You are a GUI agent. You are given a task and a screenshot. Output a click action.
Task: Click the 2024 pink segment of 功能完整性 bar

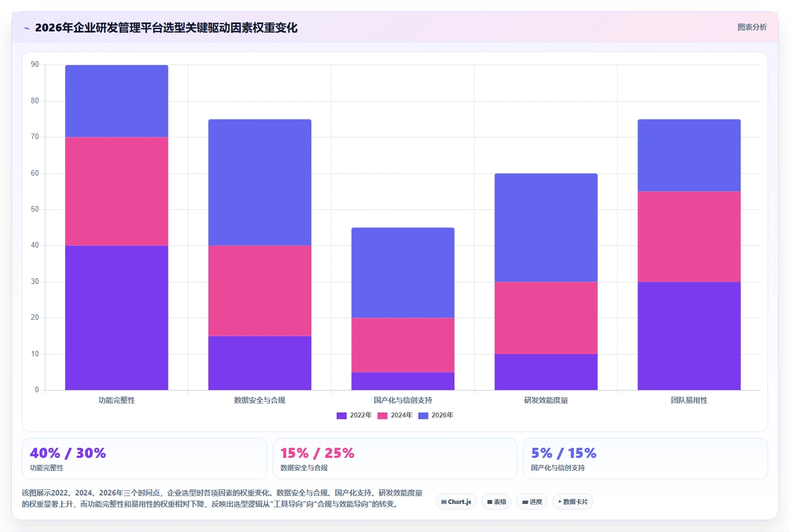[117, 191]
